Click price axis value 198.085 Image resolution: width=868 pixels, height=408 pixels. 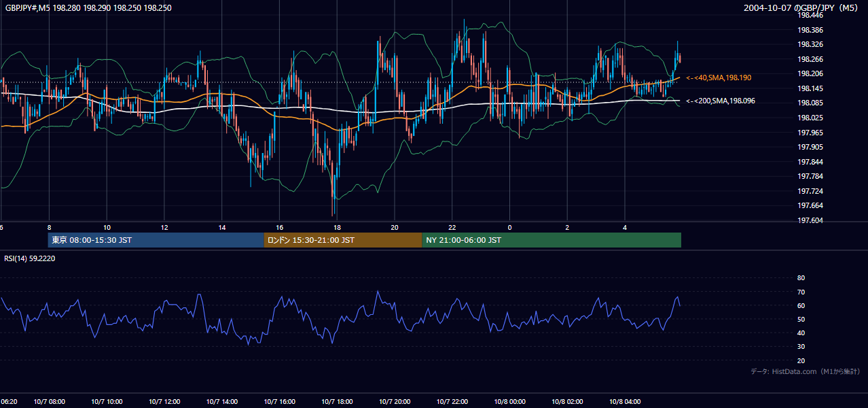tap(810, 103)
